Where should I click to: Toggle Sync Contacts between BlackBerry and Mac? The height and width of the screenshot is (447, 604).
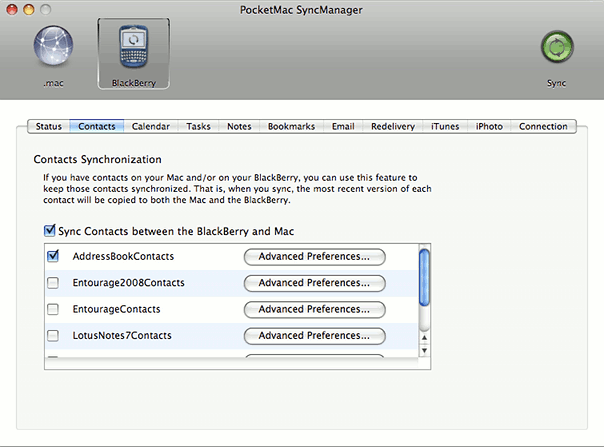50,231
